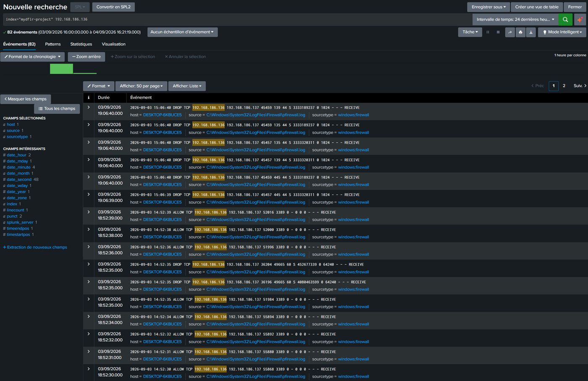
Task: Click the info column header icon
Action: tap(89, 97)
